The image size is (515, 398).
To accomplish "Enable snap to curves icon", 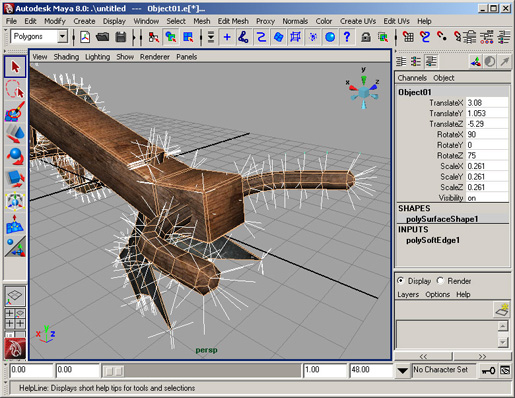I will click(425, 37).
